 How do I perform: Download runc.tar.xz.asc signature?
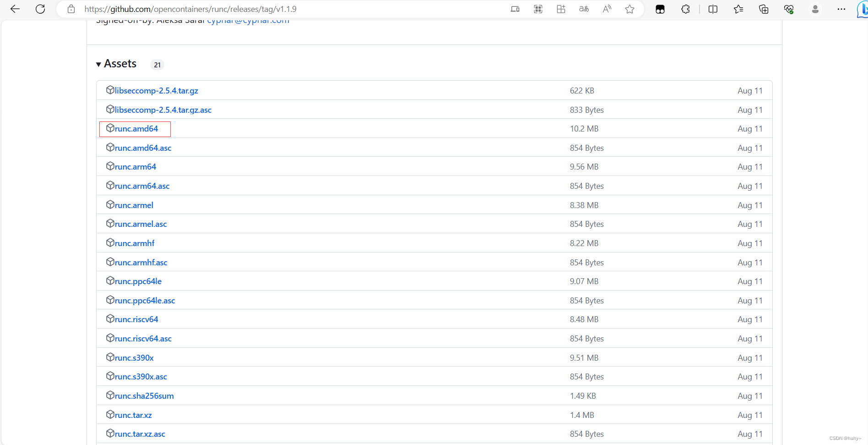[x=140, y=434]
